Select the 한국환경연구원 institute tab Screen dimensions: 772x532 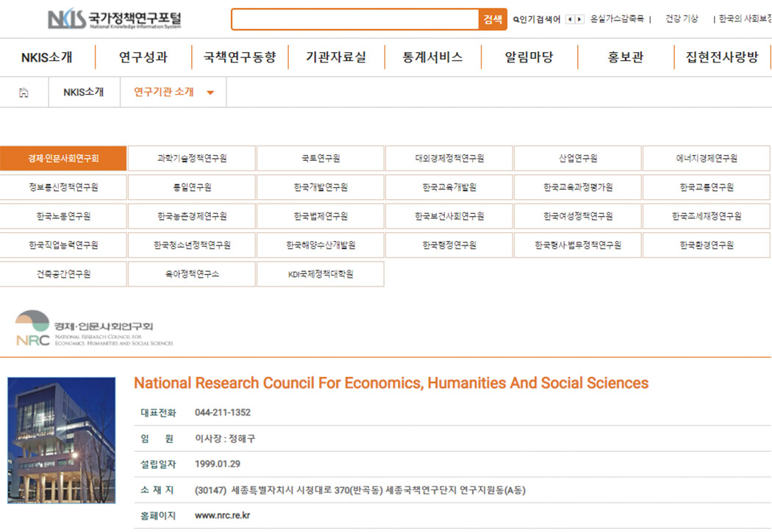707,245
